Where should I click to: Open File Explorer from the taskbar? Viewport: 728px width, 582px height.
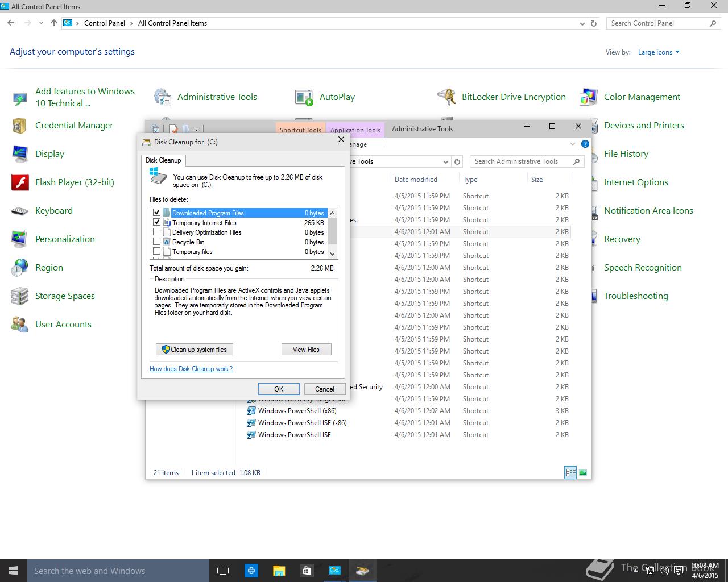coord(279,571)
